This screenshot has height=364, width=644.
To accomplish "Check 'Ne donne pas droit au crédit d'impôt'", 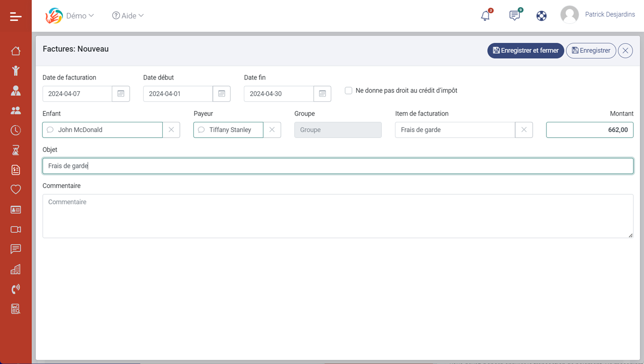I will click(x=349, y=91).
